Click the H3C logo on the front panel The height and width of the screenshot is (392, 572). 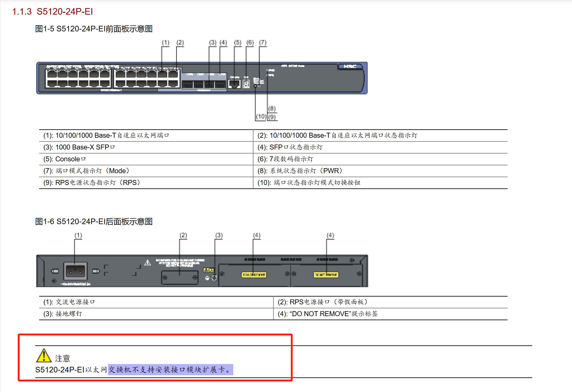350,67
